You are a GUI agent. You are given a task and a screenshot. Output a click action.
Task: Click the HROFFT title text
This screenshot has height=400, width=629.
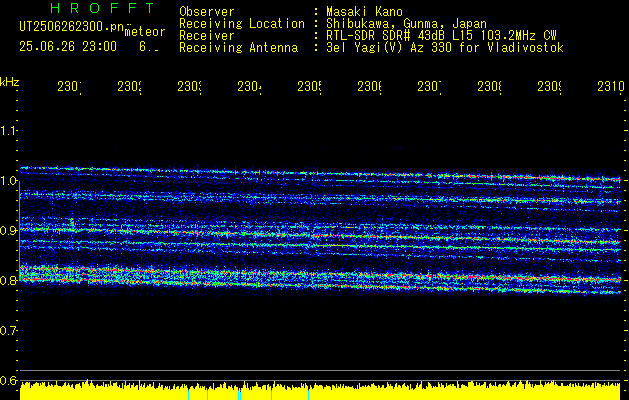coord(103,8)
